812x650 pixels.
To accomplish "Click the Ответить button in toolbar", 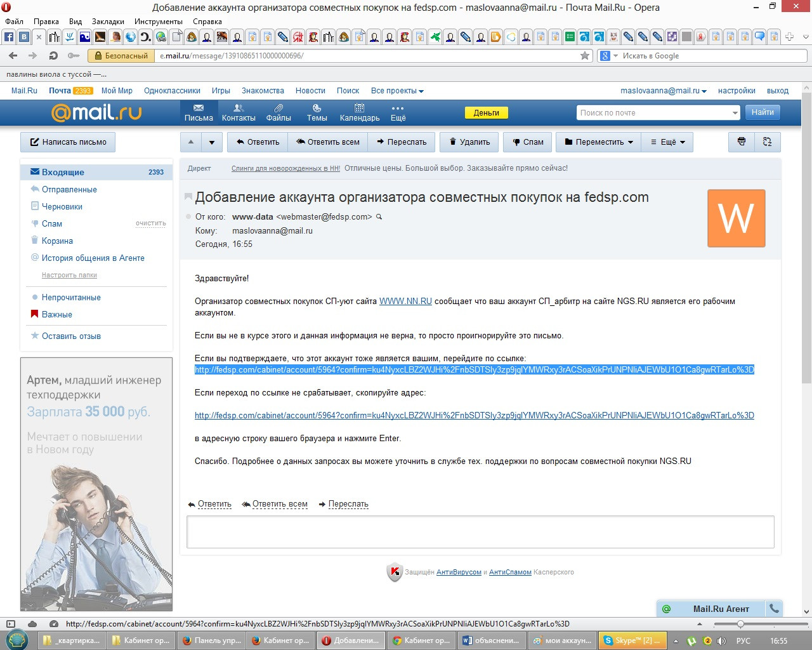I will (x=258, y=142).
